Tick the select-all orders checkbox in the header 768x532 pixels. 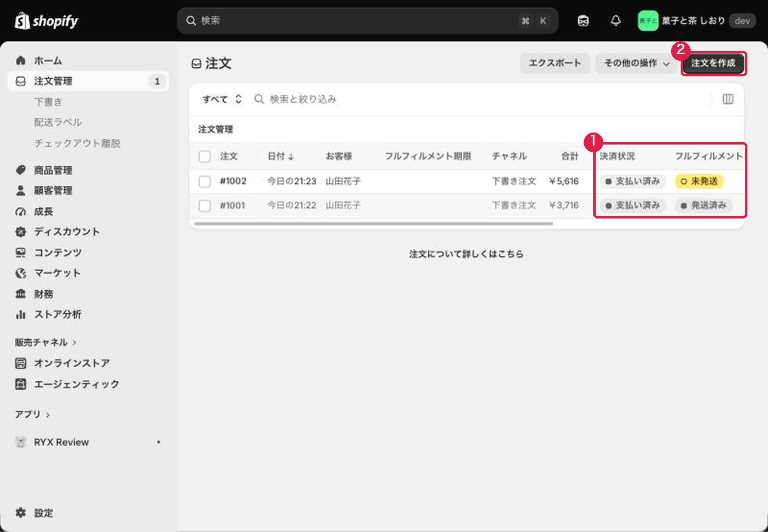[x=205, y=157]
